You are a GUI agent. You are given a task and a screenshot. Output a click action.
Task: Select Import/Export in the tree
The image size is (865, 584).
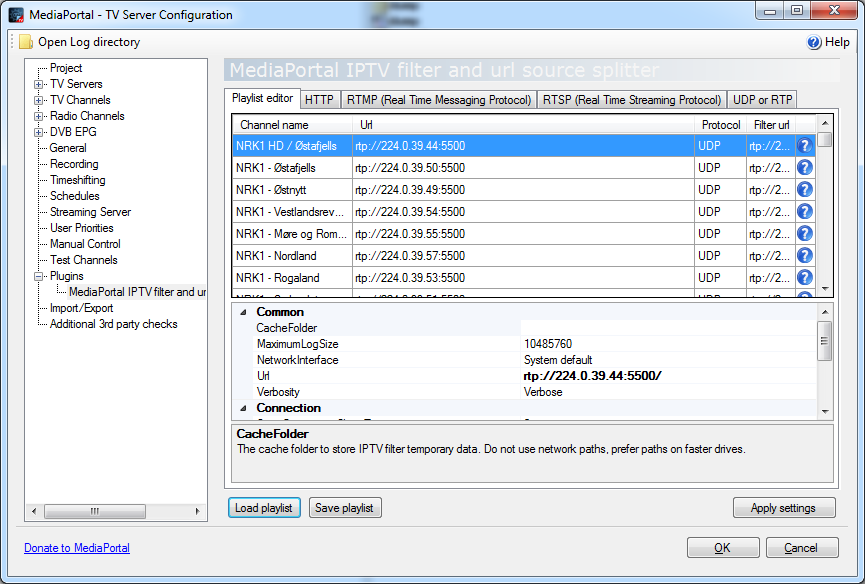82,308
